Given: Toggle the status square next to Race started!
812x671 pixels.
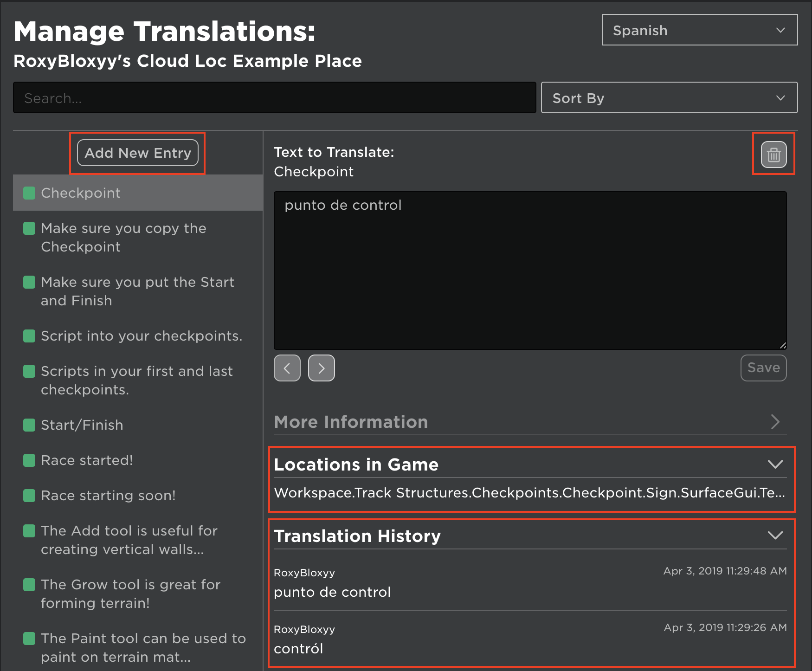Looking at the screenshot, I should [29, 460].
